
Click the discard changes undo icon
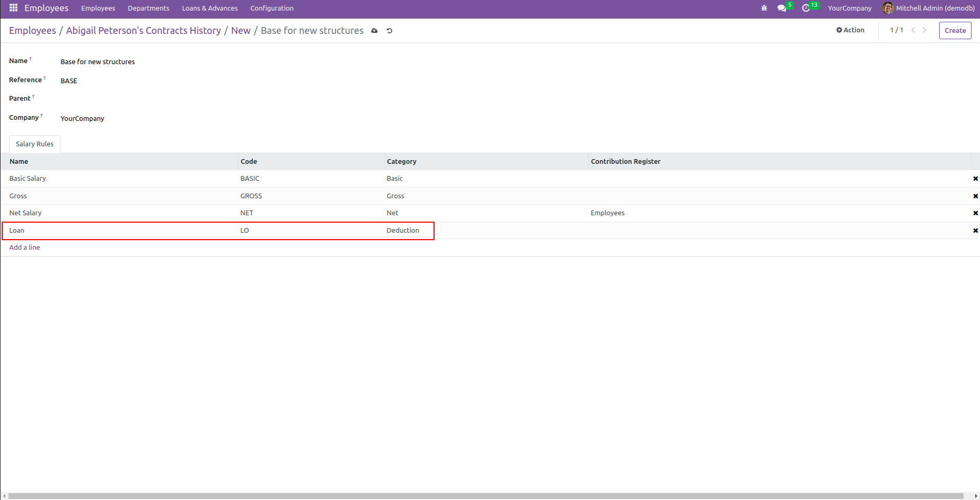click(x=390, y=31)
